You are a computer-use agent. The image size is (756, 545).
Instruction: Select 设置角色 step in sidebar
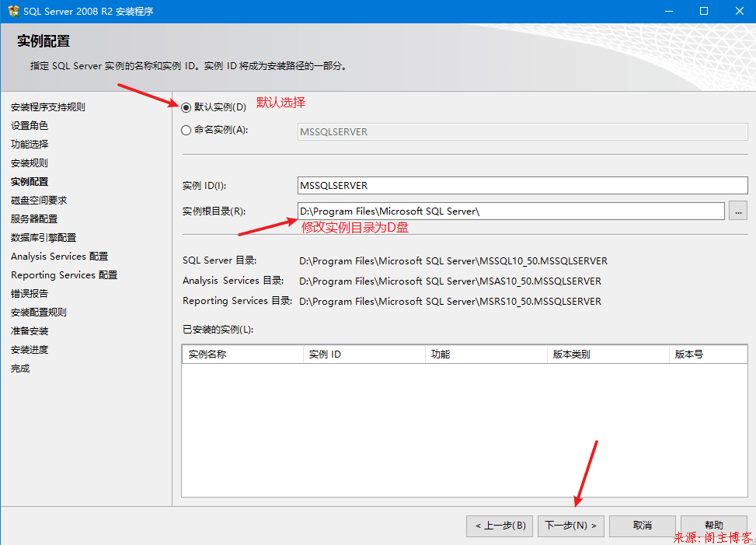30,126
